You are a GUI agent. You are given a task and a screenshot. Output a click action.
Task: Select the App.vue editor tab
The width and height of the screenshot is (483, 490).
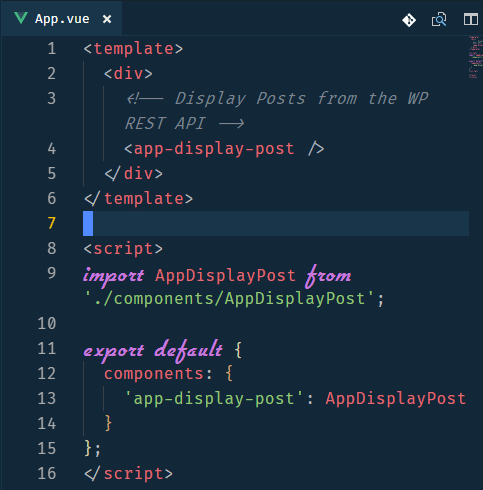tap(62, 19)
